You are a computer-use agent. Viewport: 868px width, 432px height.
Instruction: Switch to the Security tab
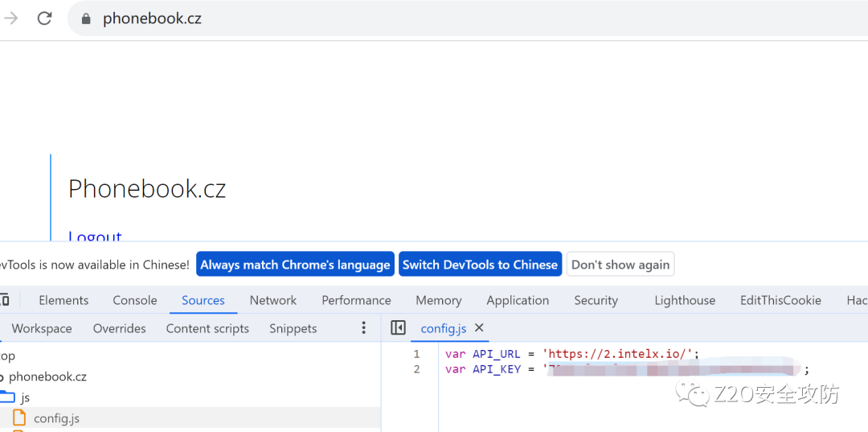(596, 300)
